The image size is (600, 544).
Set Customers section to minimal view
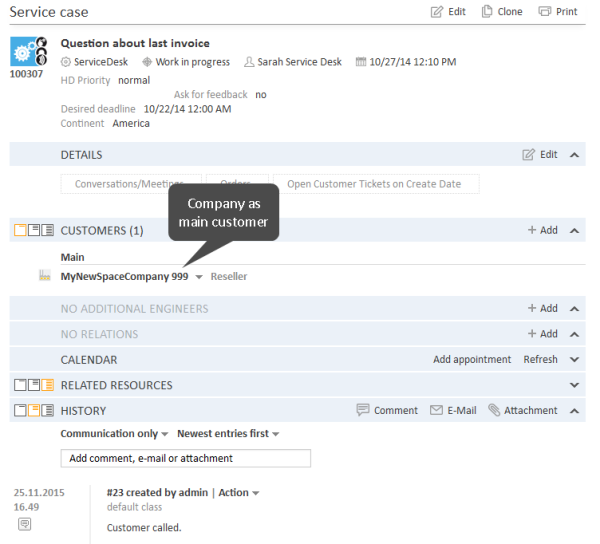20,230
